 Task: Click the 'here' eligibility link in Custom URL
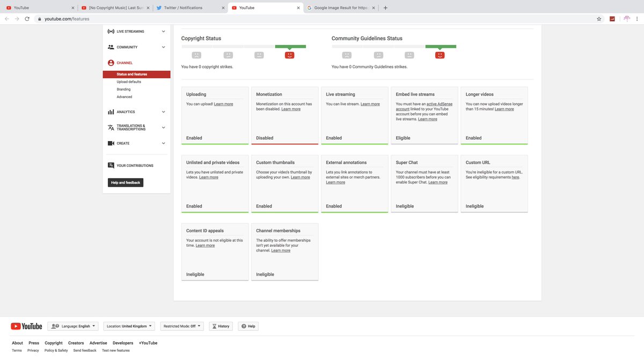coord(515,177)
